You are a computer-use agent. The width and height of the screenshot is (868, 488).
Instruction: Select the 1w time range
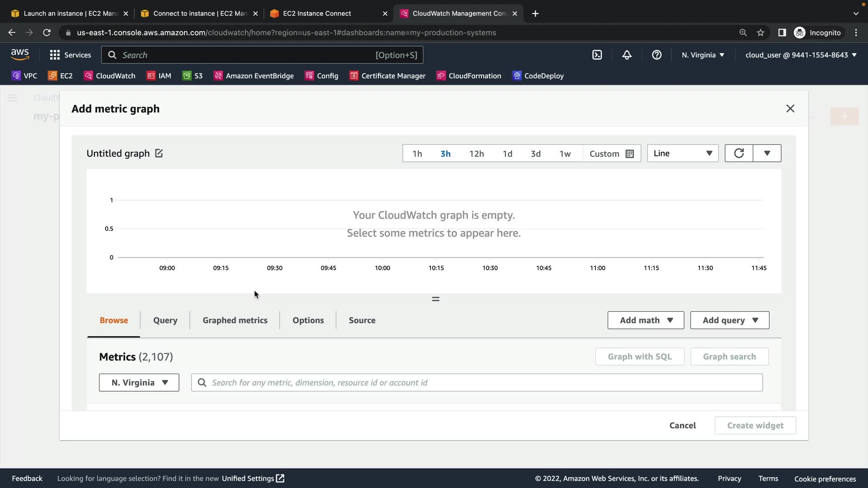(565, 154)
